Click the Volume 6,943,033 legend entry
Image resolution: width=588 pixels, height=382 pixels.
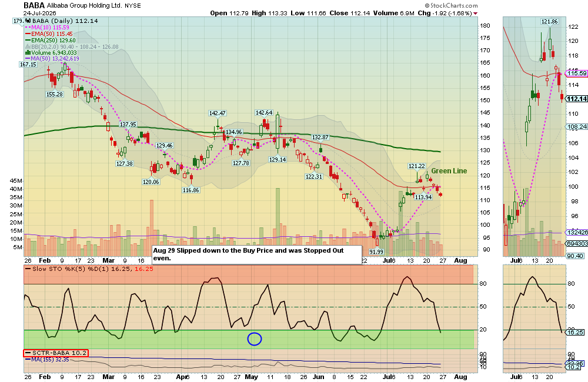click(51, 53)
